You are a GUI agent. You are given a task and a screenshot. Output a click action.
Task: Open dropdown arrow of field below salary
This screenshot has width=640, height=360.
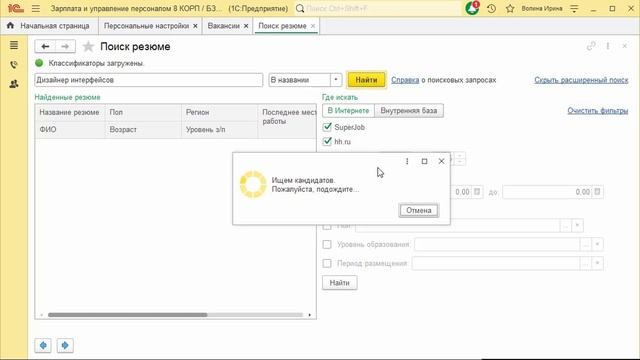[x=578, y=226]
